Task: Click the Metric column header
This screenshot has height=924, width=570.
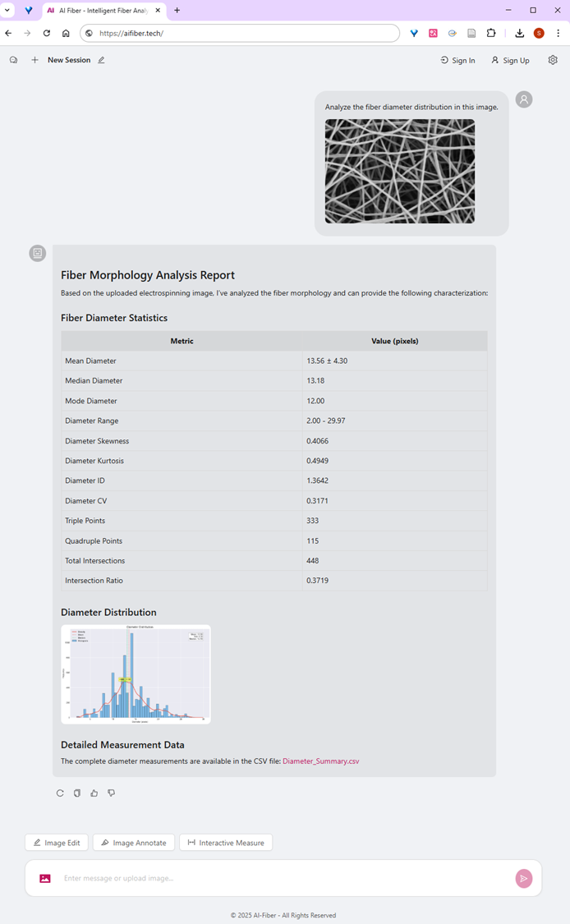Action: [x=182, y=341]
